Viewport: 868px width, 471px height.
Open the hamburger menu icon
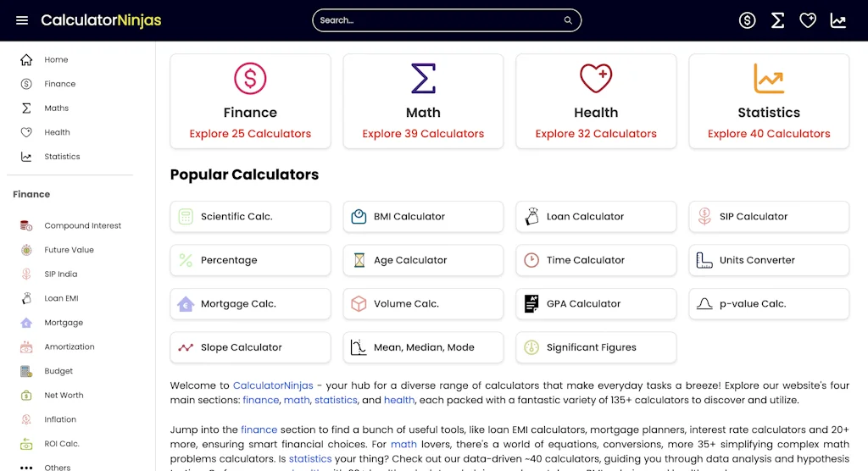click(22, 20)
